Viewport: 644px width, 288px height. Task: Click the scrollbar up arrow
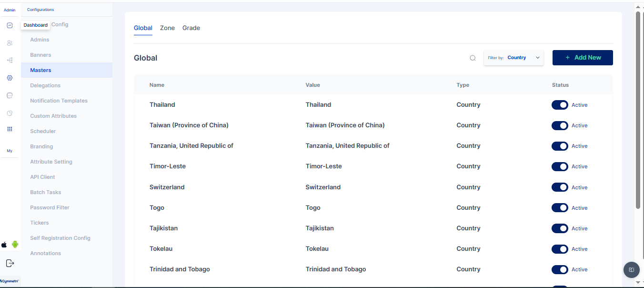638,6
